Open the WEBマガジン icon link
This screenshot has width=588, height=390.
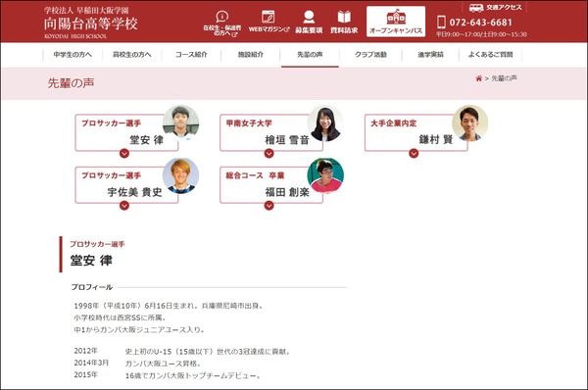coord(268,17)
